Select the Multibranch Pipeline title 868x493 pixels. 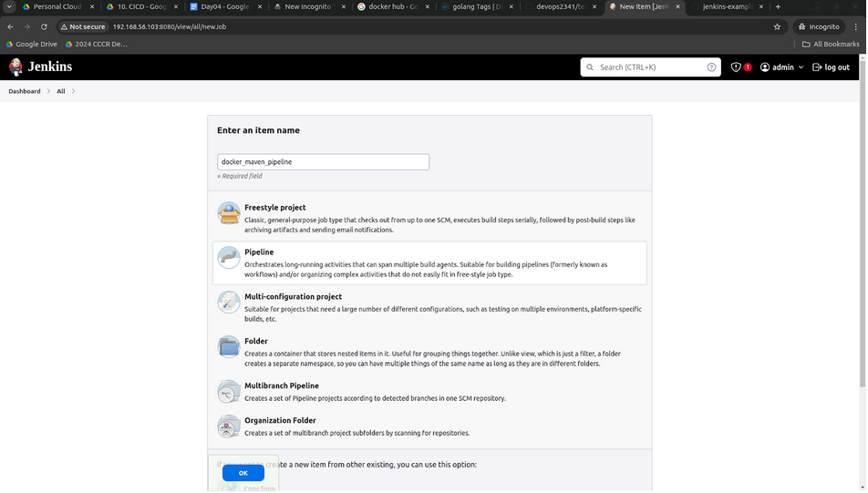coord(282,385)
